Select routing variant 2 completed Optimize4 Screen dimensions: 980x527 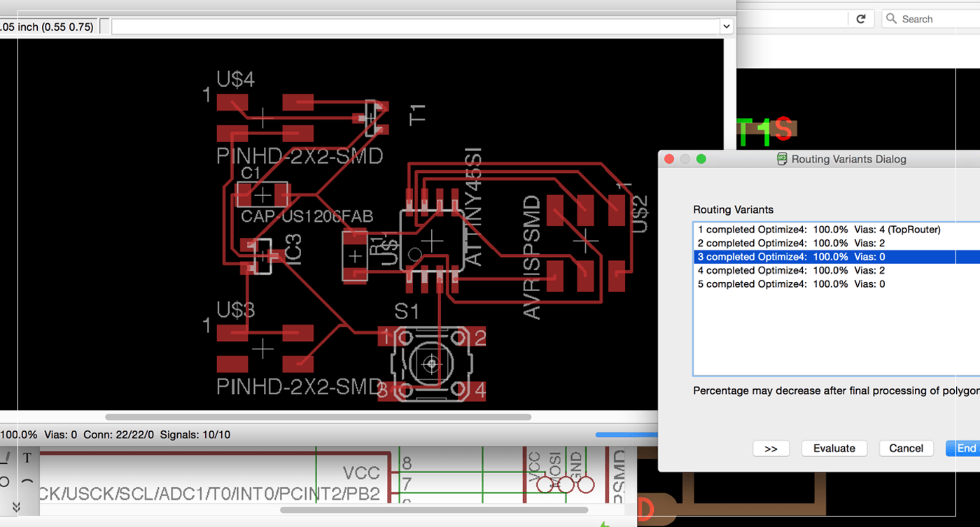(x=836, y=243)
